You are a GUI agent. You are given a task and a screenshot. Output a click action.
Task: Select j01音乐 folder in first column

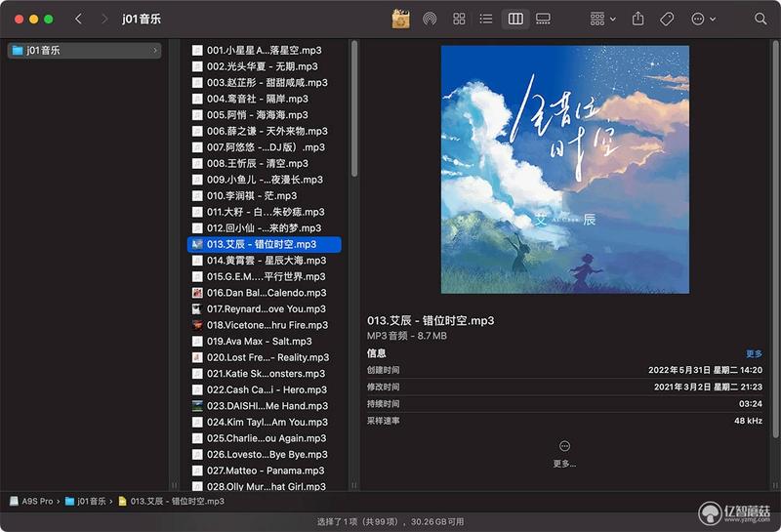pos(84,51)
